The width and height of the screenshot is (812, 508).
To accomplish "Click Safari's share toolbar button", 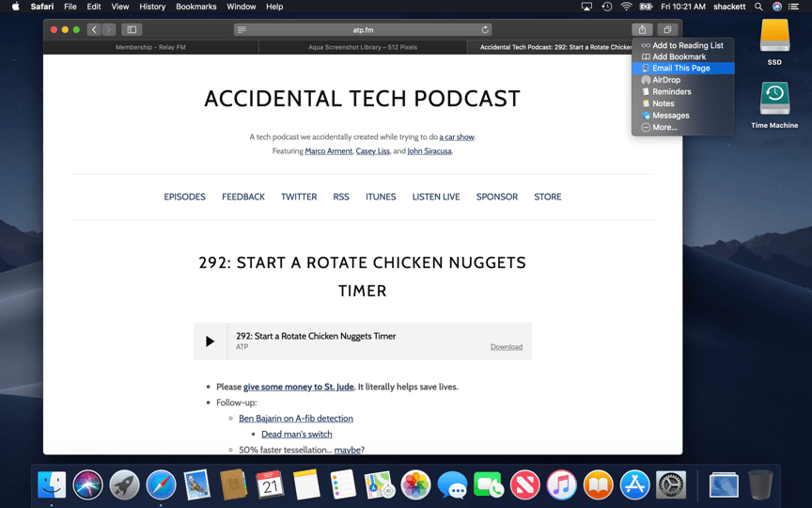I will pos(642,29).
